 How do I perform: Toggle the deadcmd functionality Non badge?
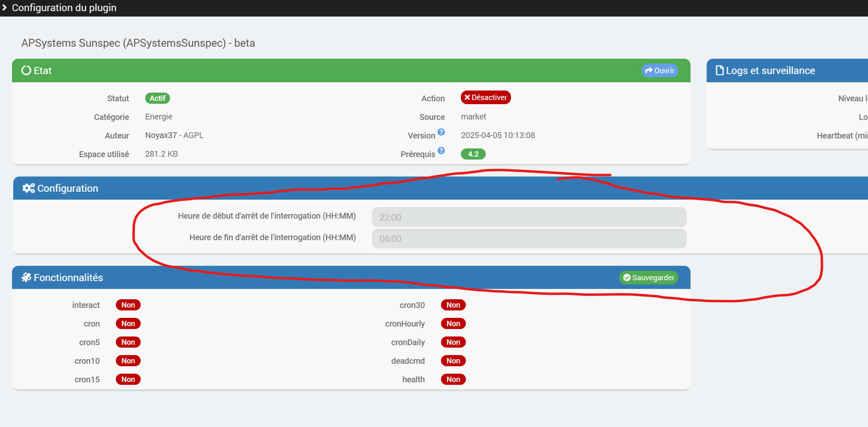[x=453, y=361]
